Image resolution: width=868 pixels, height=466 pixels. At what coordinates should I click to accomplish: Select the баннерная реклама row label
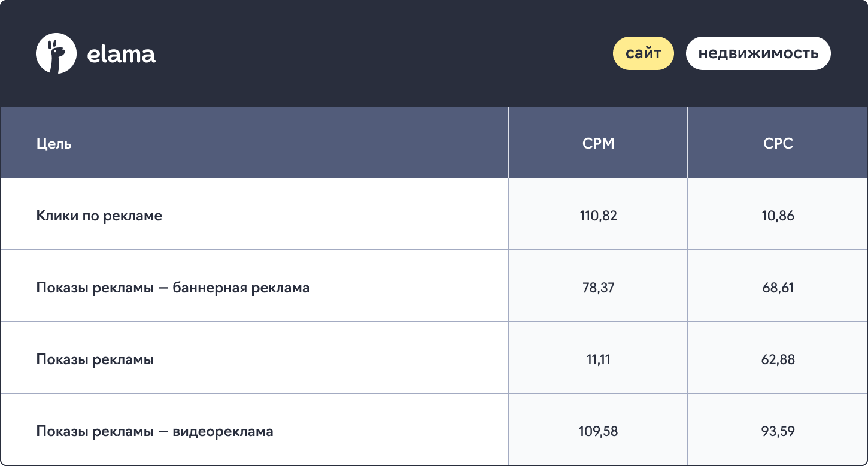pyautogui.click(x=173, y=288)
